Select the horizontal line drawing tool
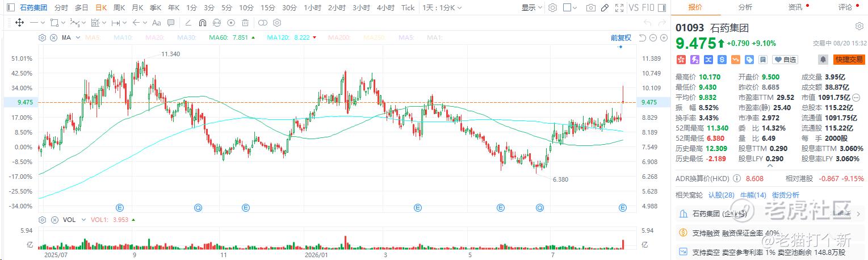This screenshot has height=260, width=868. pyautogui.click(x=33, y=23)
